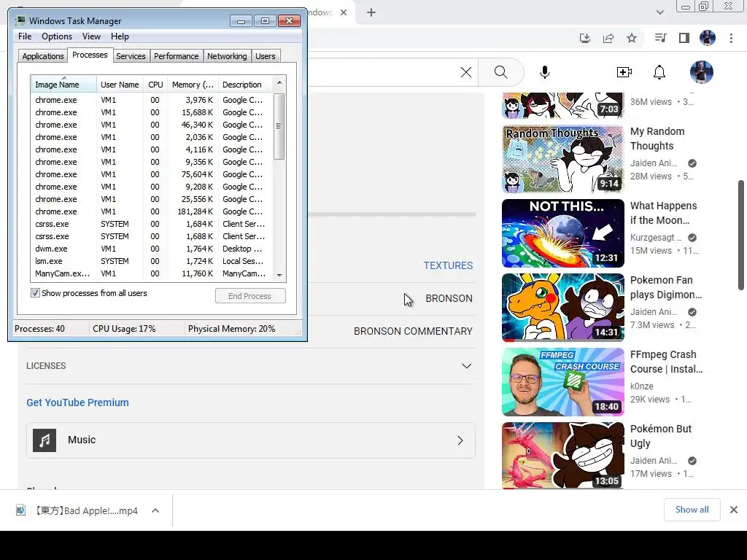Sort processes by User Name column

120,85
